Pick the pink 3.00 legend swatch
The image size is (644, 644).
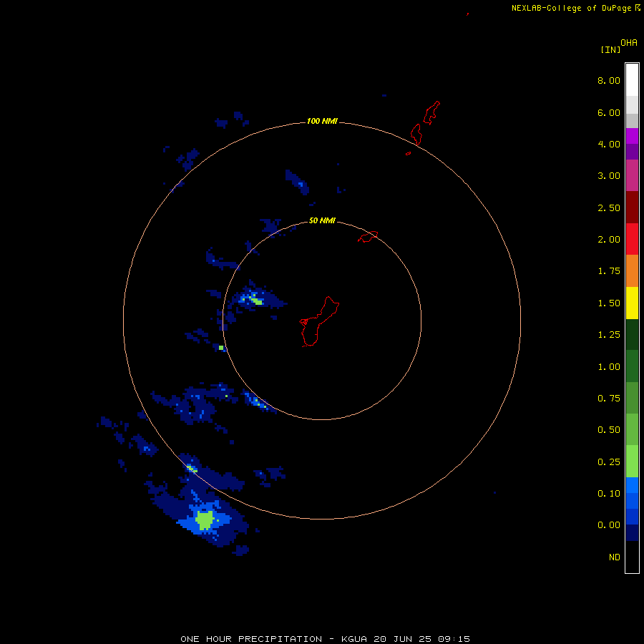tap(632, 175)
